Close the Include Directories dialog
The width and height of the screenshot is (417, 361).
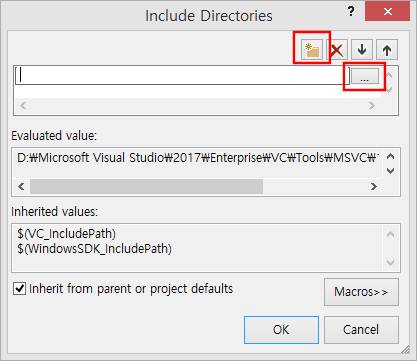(x=388, y=12)
